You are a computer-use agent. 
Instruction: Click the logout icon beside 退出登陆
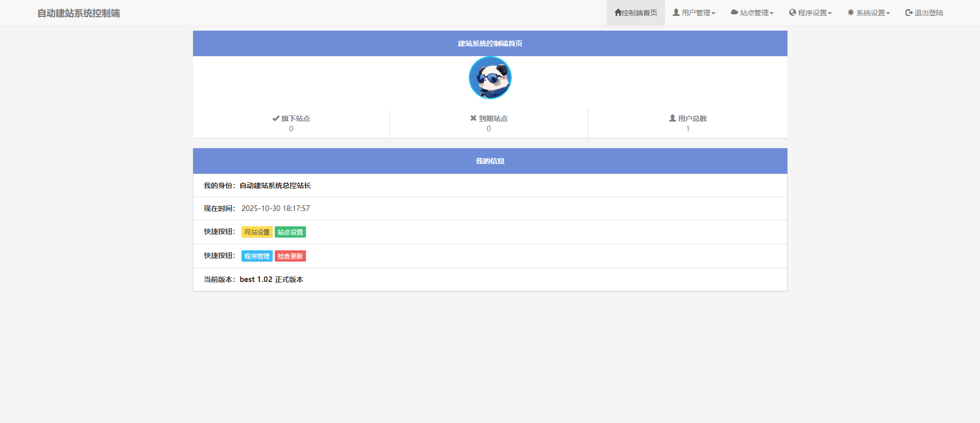pos(909,13)
